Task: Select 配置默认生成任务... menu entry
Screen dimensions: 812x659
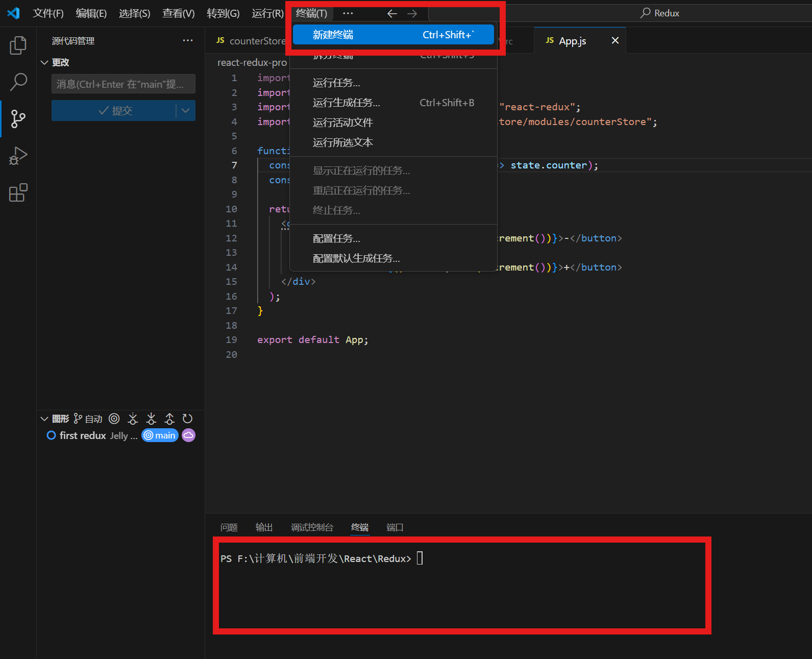Action: pyautogui.click(x=393, y=258)
